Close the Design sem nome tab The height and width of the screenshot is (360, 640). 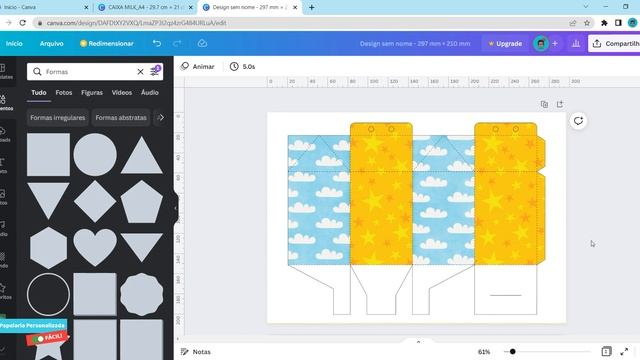(x=295, y=7)
